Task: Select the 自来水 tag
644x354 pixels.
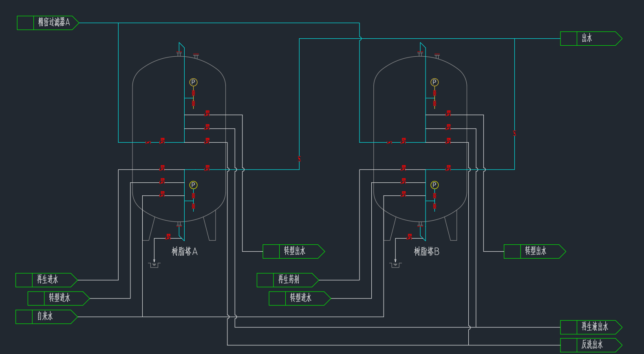Action: click(46, 317)
